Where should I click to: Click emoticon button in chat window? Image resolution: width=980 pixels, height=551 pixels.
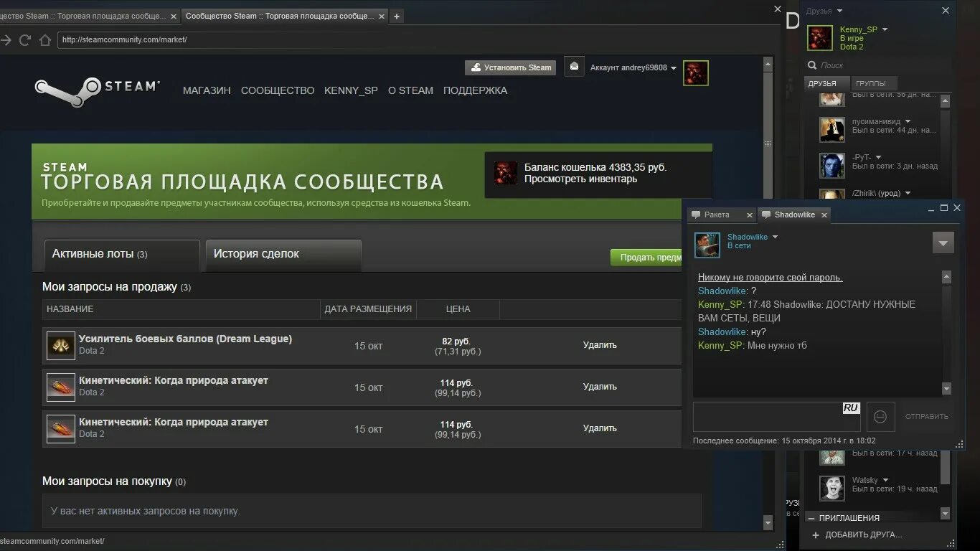coord(880,416)
